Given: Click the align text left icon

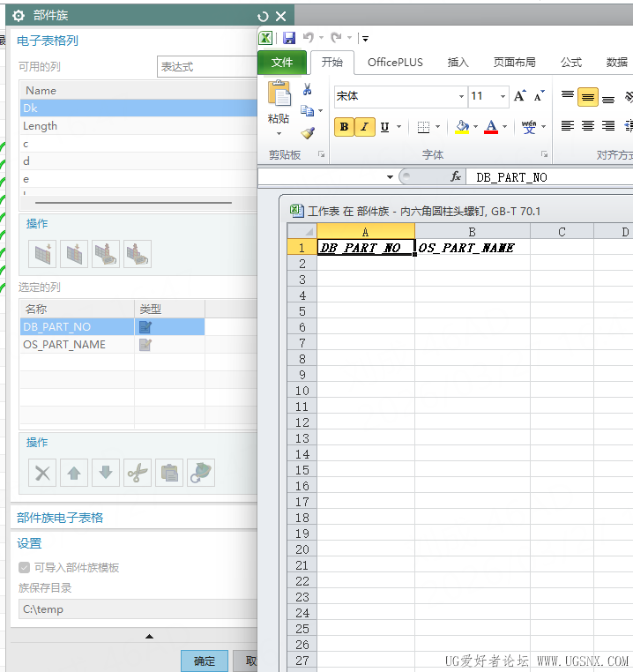Looking at the screenshot, I should (568, 125).
